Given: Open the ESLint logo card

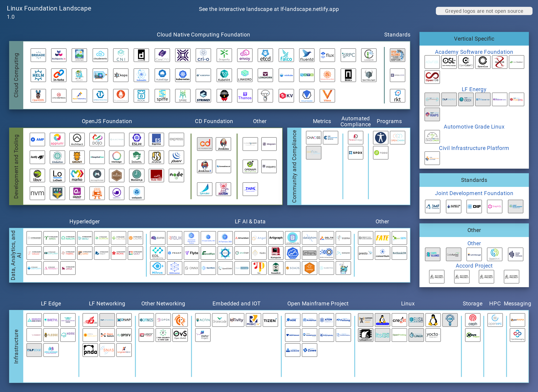Looking at the screenshot, I should click(137, 139).
